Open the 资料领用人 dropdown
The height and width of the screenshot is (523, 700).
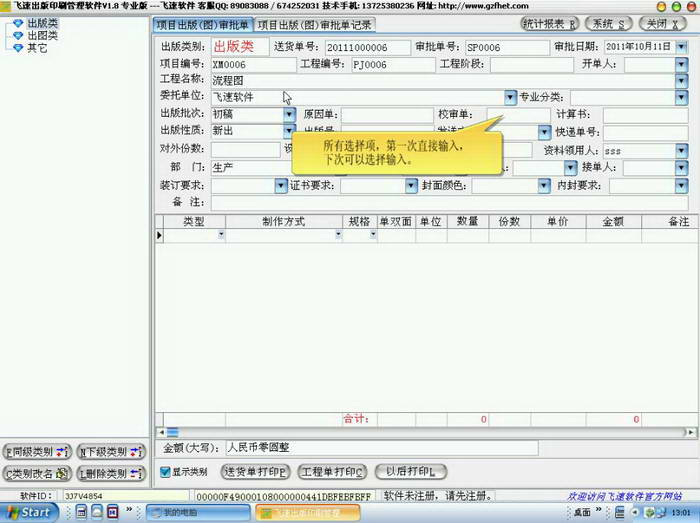(681, 150)
